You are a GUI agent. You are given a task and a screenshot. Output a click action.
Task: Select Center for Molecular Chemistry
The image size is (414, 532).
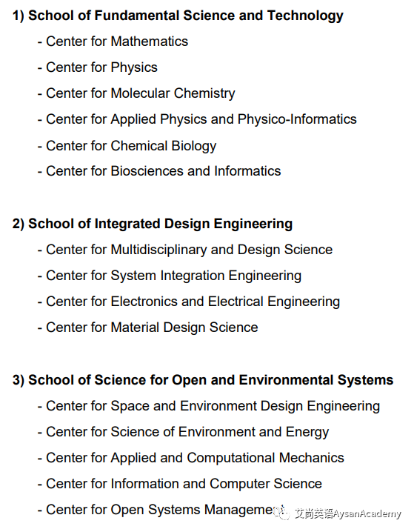(x=136, y=93)
